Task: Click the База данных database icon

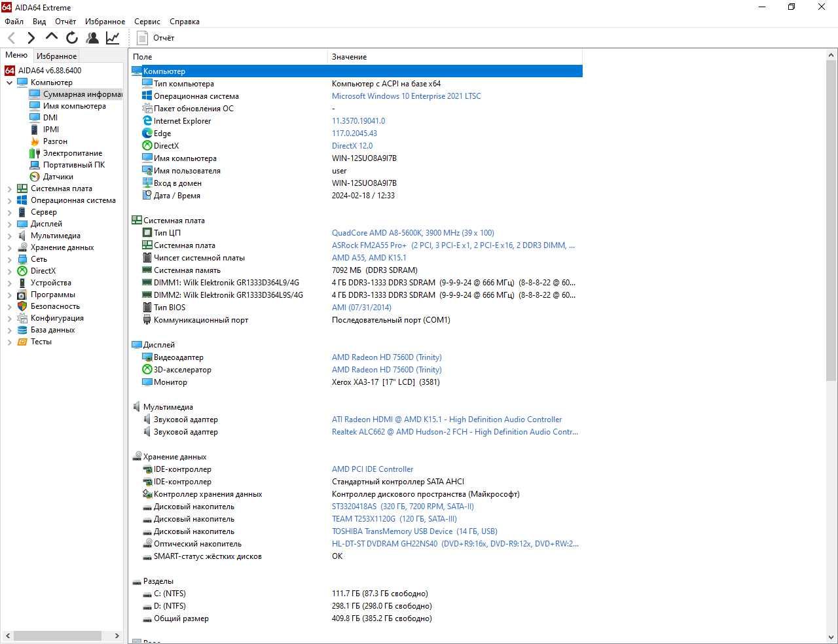Action: (22, 330)
